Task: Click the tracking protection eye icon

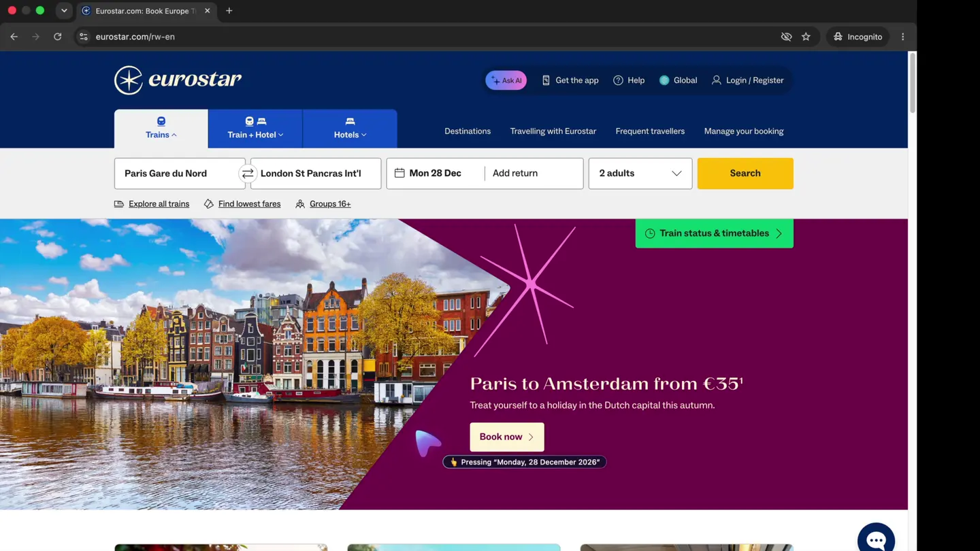Action: (x=786, y=37)
